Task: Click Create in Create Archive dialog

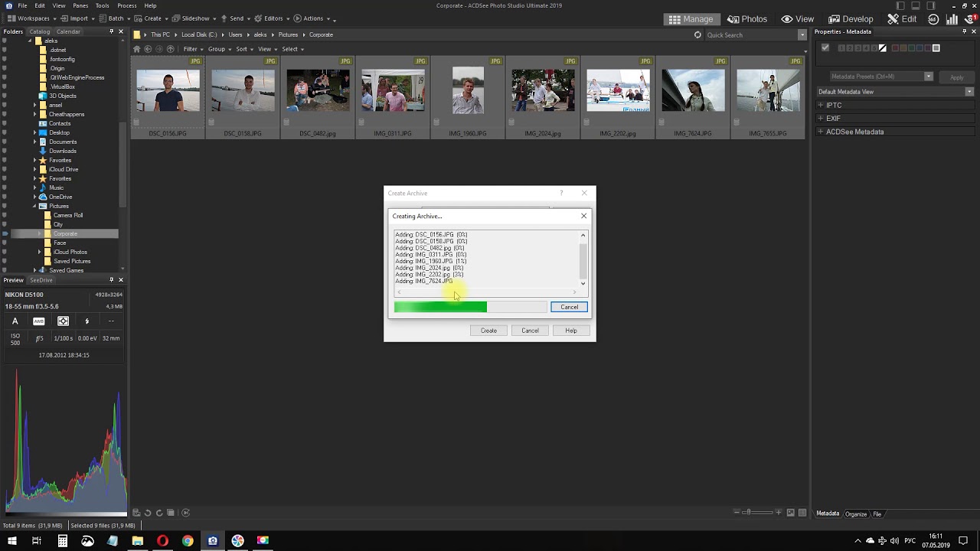Action: [x=488, y=331]
